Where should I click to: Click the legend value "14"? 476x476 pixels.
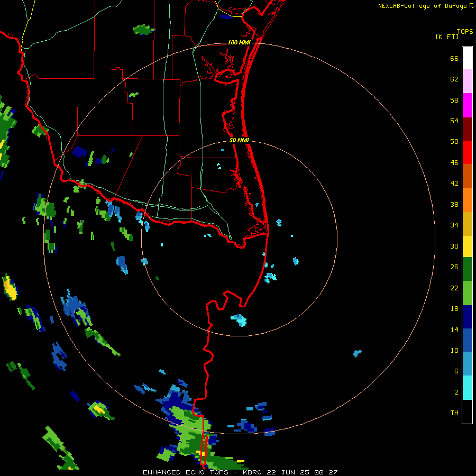pyautogui.click(x=454, y=329)
